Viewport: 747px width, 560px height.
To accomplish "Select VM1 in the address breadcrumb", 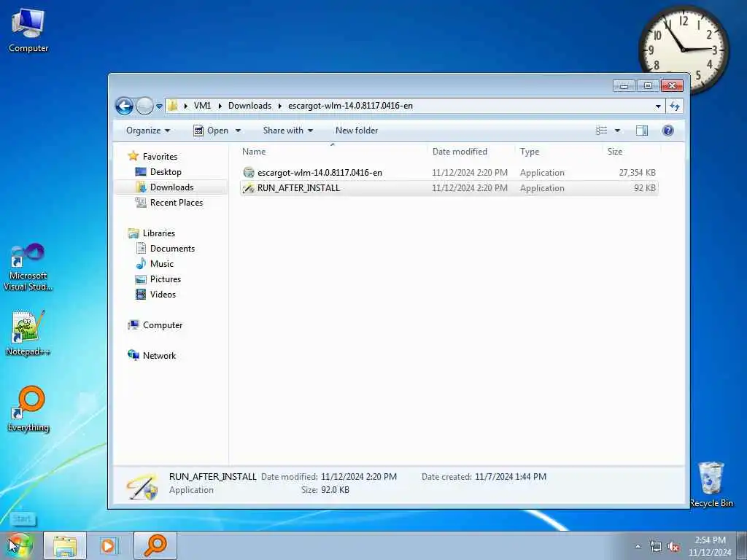I will coord(202,106).
